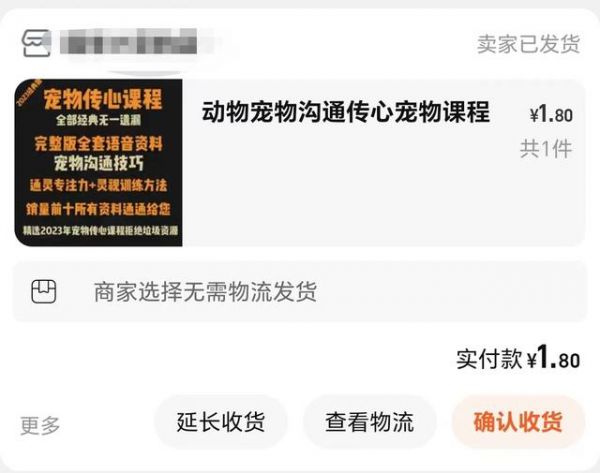Tap blank area of logistics notice row

[452, 292]
